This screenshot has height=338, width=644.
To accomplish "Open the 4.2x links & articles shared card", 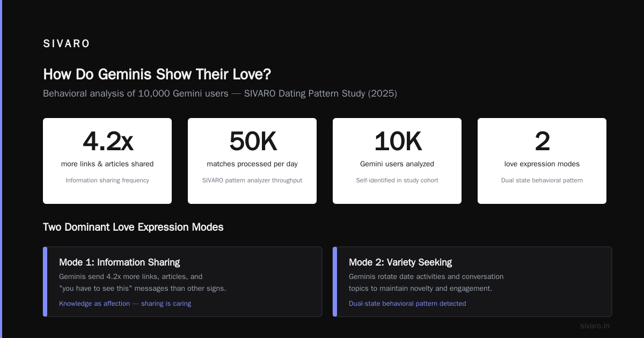I will (107, 161).
